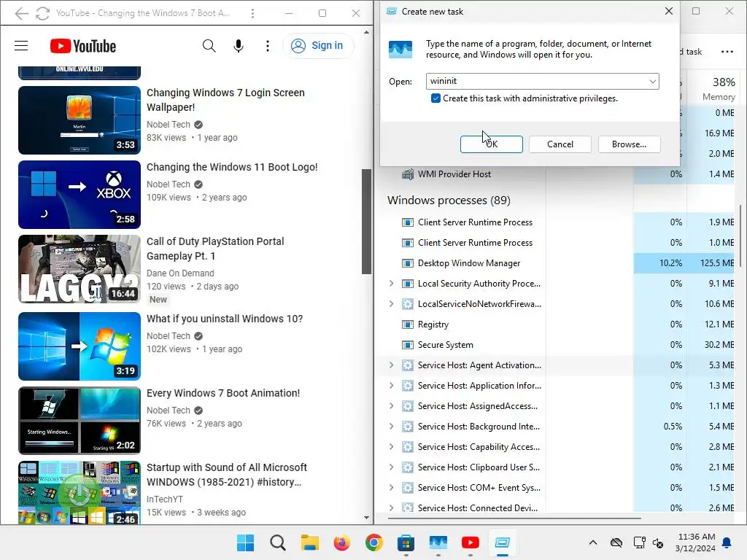Viewport: 747px width, 560px height.
Task: Open the notification bell in the taskbar
Action: (727, 542)
